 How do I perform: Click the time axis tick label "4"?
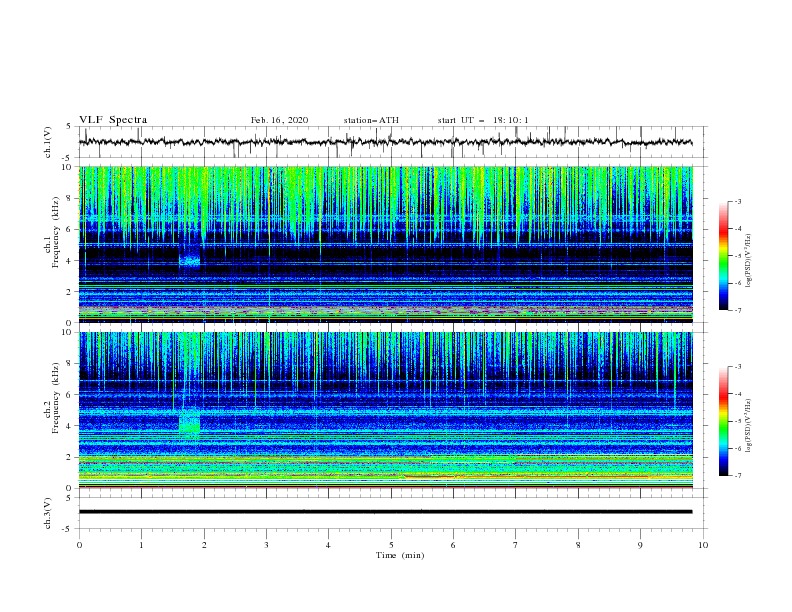click(x=328, y=545)
